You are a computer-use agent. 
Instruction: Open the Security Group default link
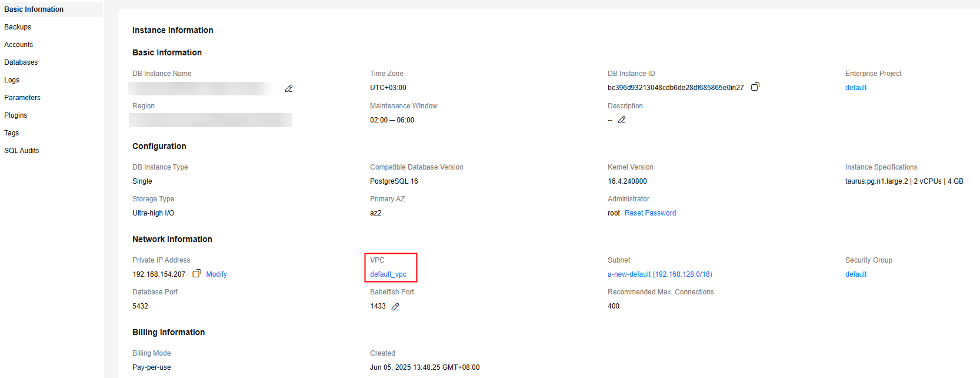[x=856, y=274]
